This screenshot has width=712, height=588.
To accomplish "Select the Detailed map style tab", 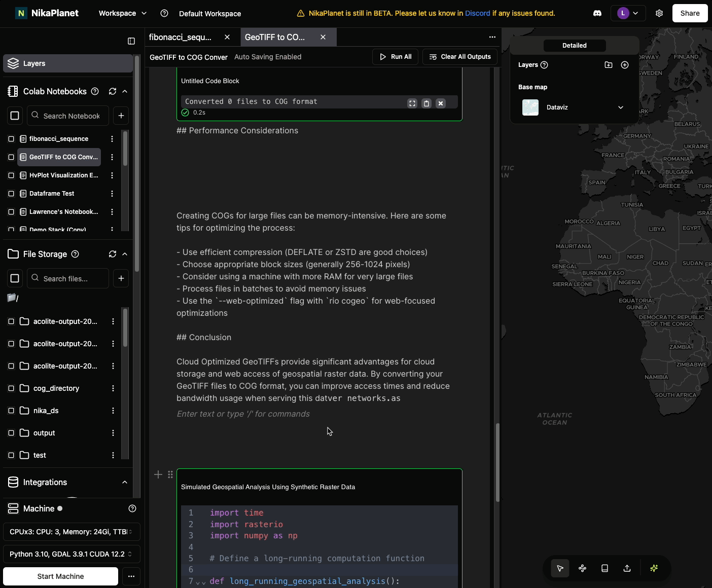I will 574,45.
